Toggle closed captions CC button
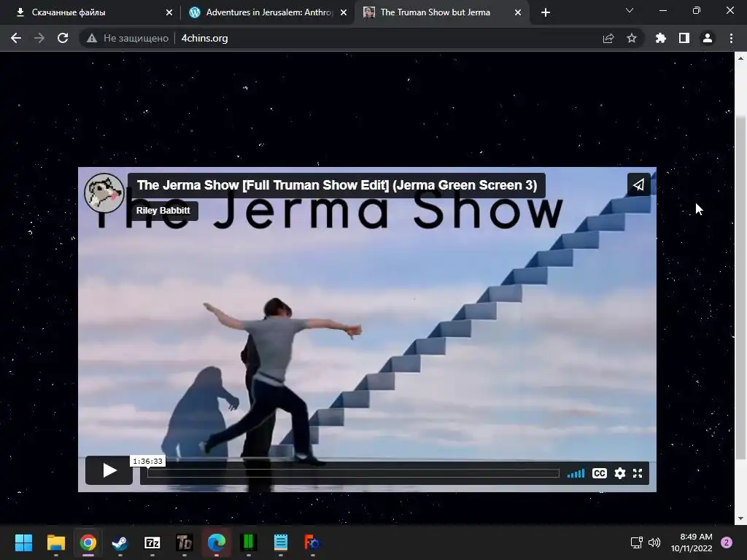747x560 pixels. pyautogui.click(x=600, y=473)
